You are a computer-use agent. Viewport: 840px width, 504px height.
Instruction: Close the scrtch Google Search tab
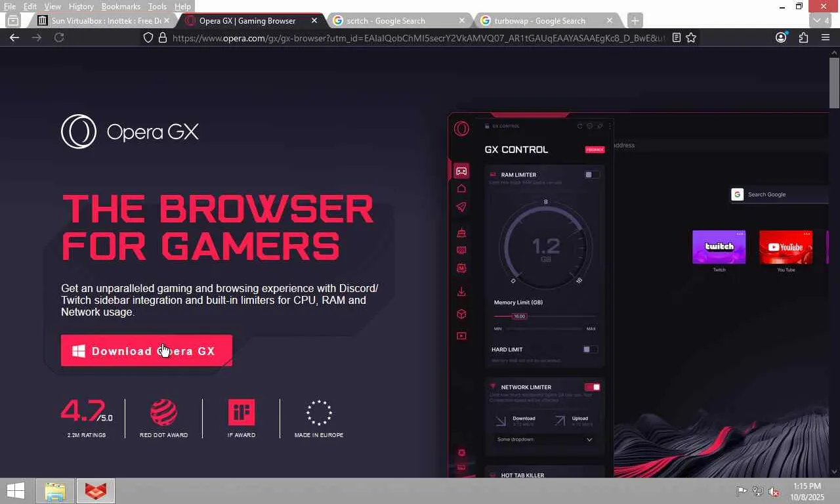click(x=462, y=20)
